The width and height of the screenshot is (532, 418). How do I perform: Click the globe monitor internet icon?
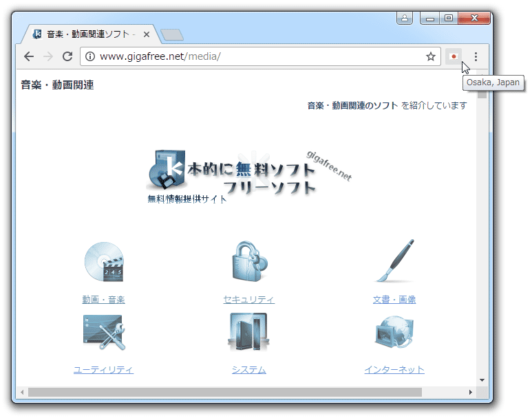(394, 332)
